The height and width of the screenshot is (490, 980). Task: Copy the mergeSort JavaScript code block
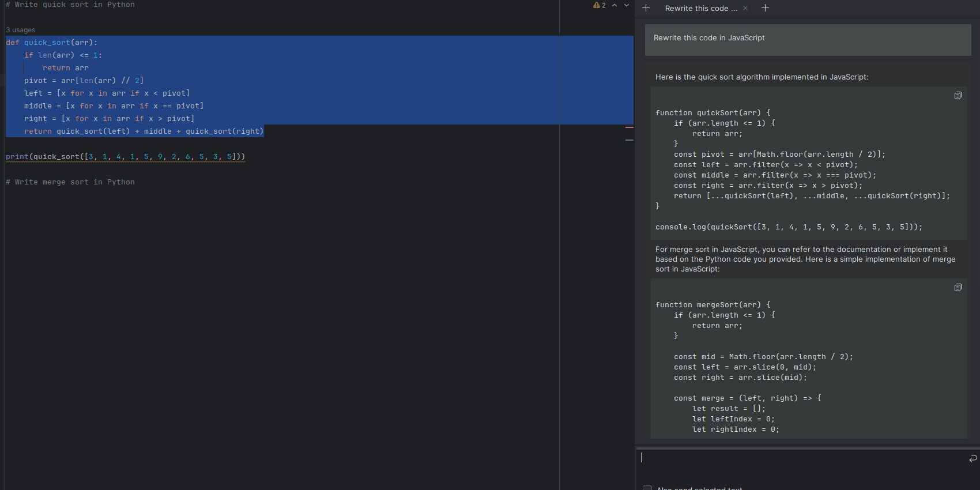[958, 288]
